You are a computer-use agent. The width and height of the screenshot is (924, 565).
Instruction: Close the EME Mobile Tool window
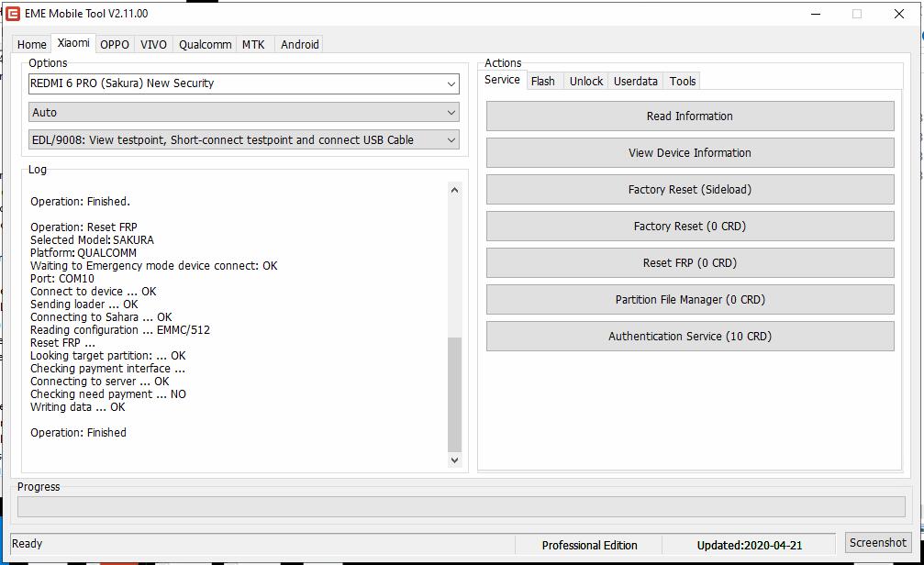(898, 14)
